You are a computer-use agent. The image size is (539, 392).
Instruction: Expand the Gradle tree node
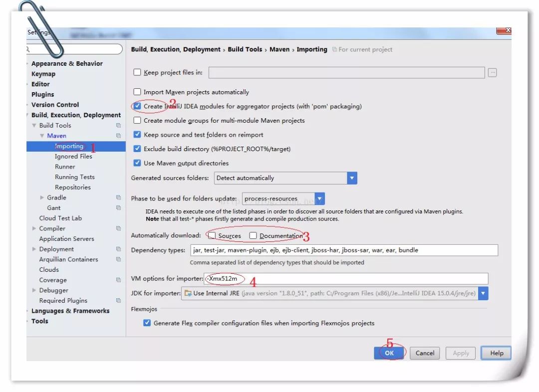point(42,197)
